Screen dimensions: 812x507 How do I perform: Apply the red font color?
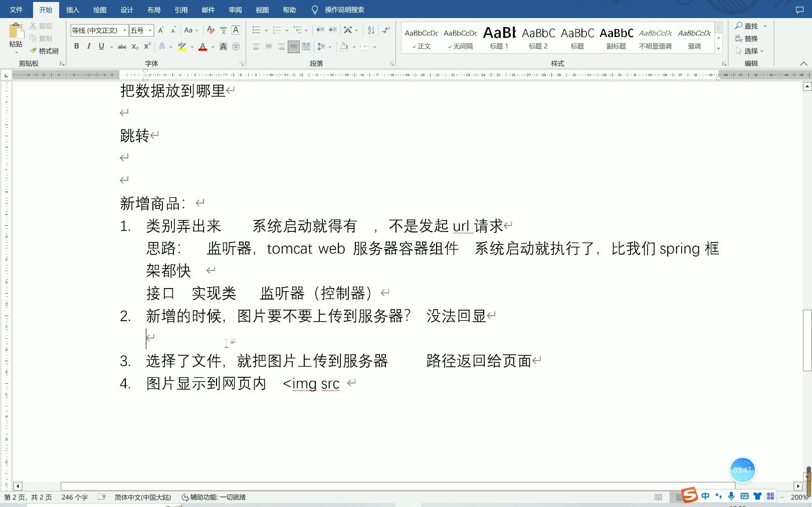click(x=203, y=47)
